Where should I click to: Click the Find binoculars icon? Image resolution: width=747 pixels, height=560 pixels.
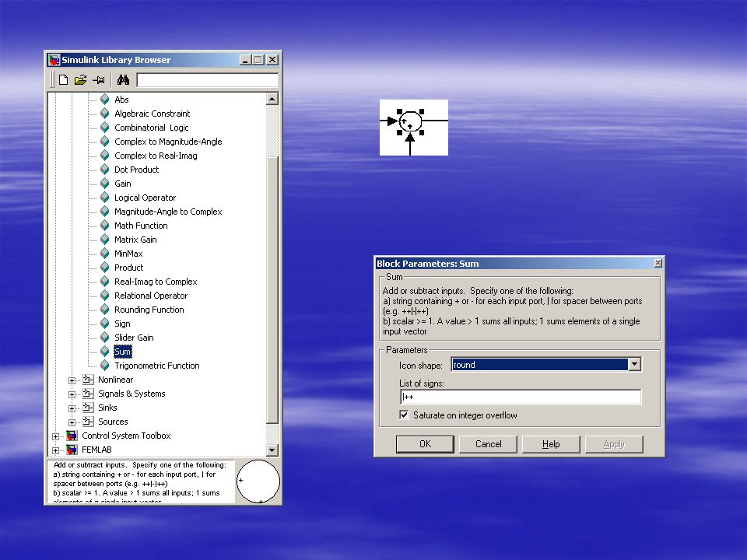click(x=124, y=79)
